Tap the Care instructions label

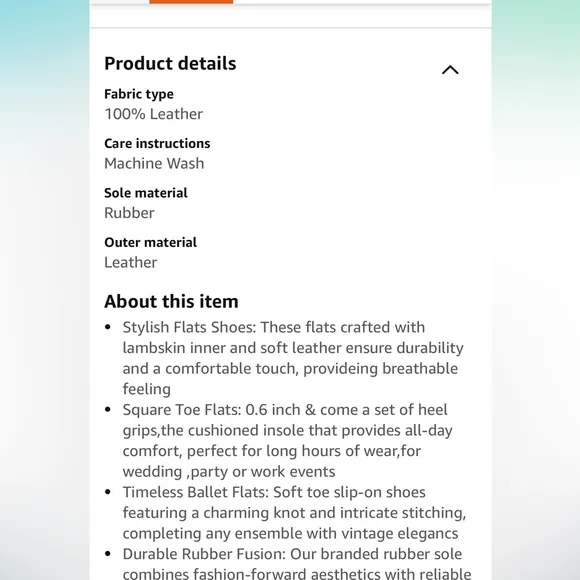157,144
